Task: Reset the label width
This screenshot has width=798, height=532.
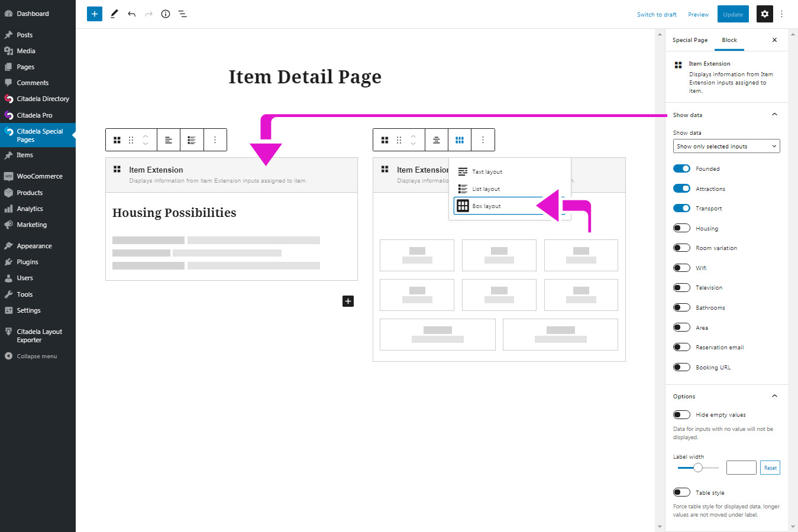Action: (x=770, y=468)
